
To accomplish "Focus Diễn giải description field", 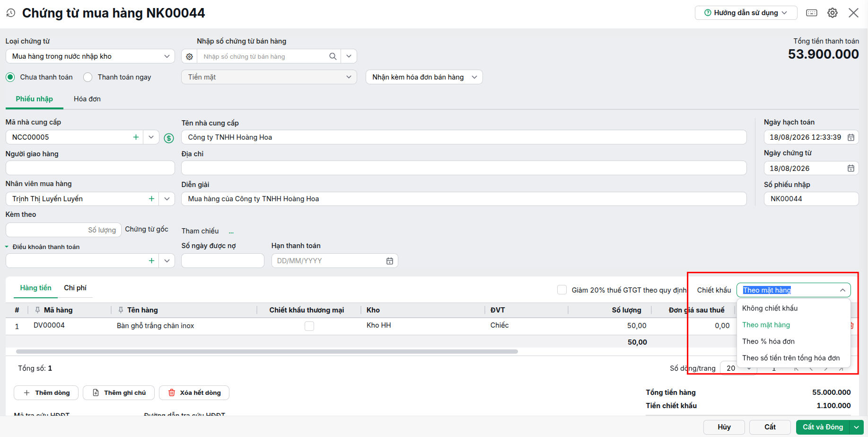I will [464, 199].
